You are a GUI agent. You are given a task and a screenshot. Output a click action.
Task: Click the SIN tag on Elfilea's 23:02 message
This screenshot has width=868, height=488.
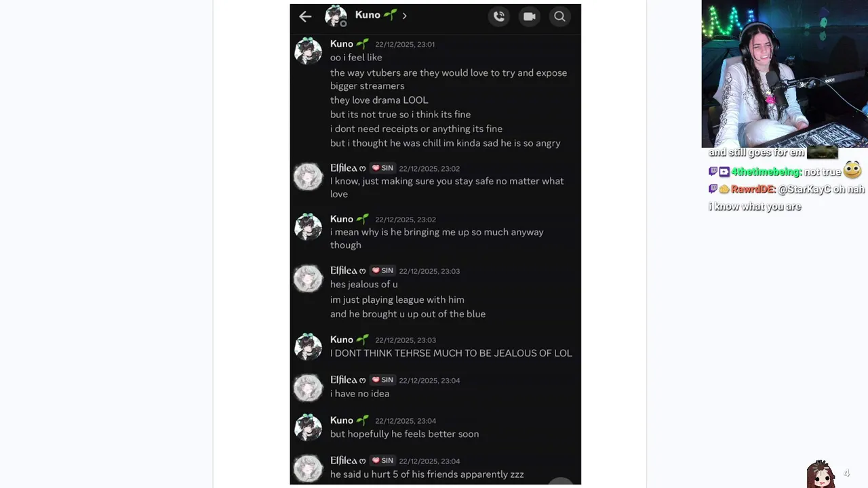382,168
